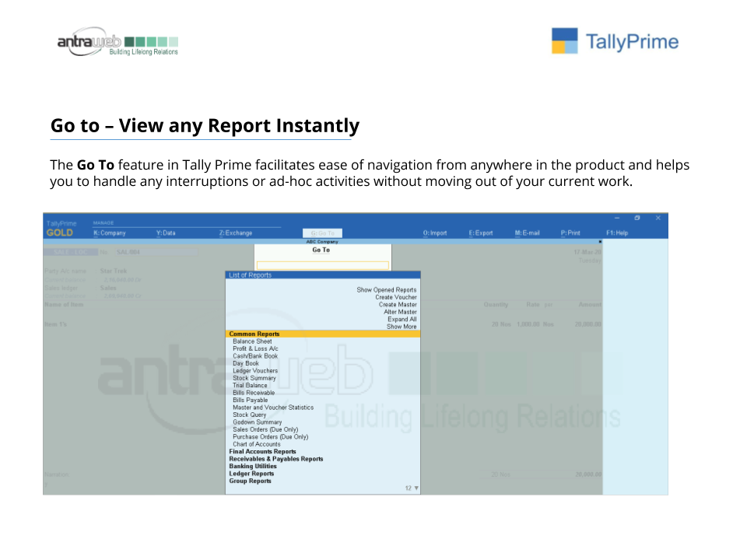Screen dimensions: 747x560
Task: Expand Group Reports group
Action: pyautogui.click(x=250, y=481)
